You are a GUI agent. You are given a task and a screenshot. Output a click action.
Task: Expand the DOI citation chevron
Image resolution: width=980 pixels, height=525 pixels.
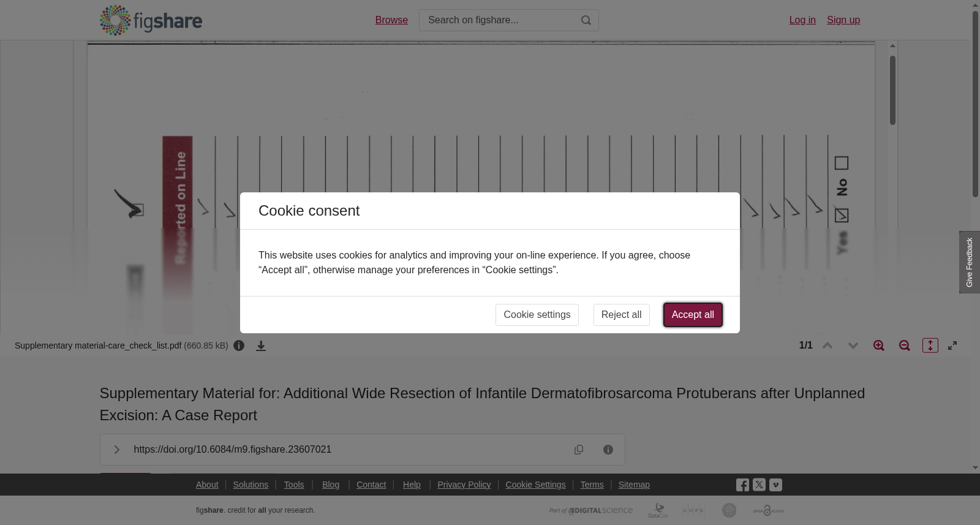pyautogui.click(x=116, y=450)
